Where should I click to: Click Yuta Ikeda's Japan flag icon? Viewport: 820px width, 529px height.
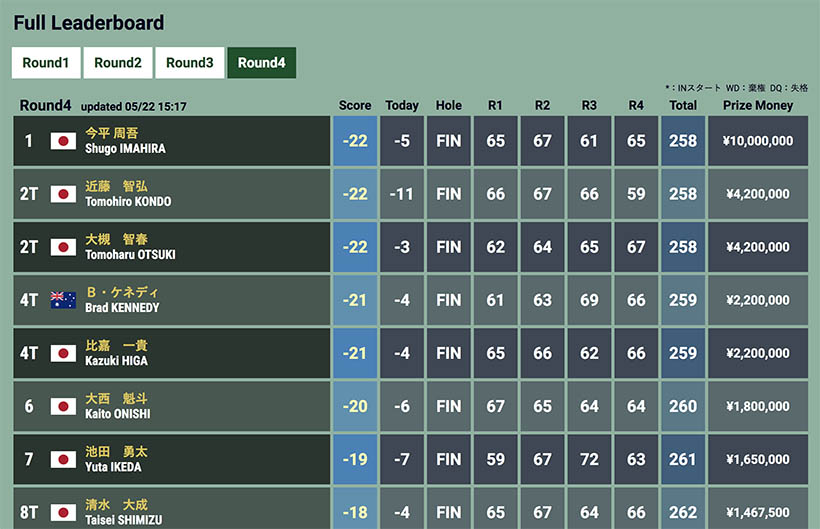click(x=64, y=459)
